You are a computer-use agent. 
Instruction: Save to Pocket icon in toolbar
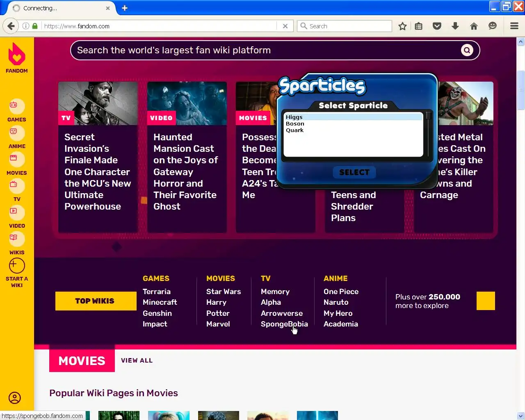(x=437, y=26)
